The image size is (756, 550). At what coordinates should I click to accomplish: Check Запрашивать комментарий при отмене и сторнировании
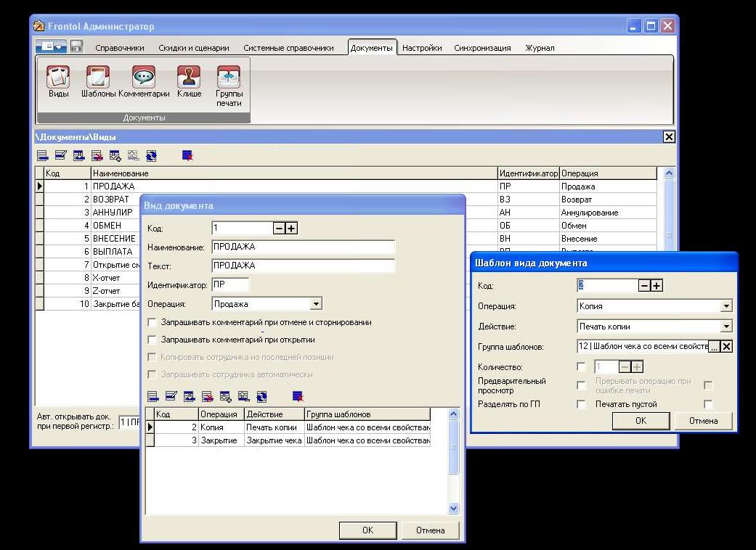tap(153, 322)
